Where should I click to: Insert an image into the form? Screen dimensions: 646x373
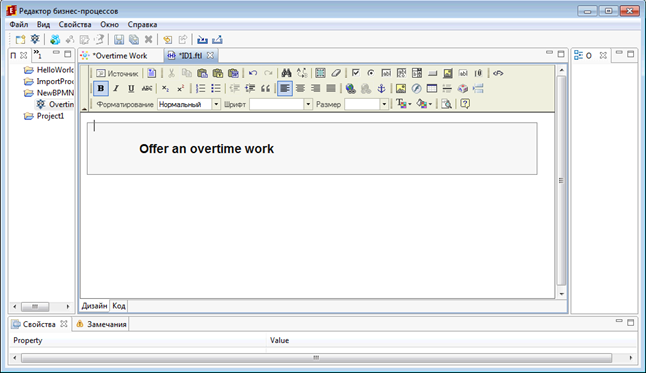point(400,89)
